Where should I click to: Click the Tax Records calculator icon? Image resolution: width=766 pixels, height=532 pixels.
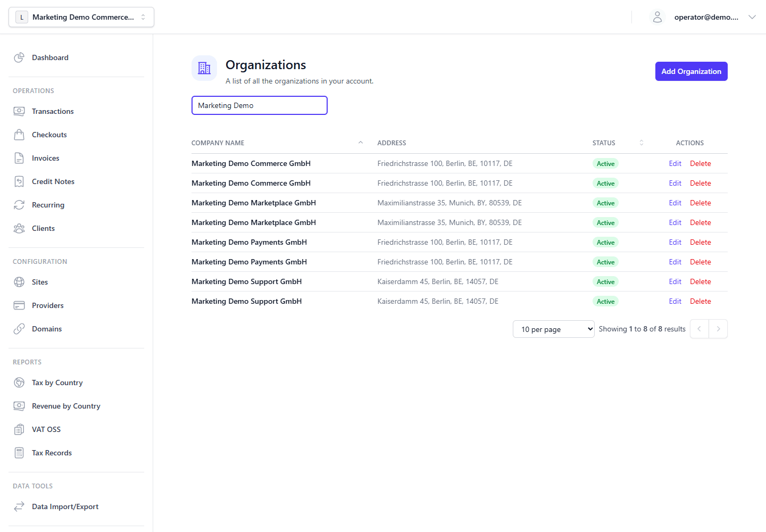(x=19, y=453)
